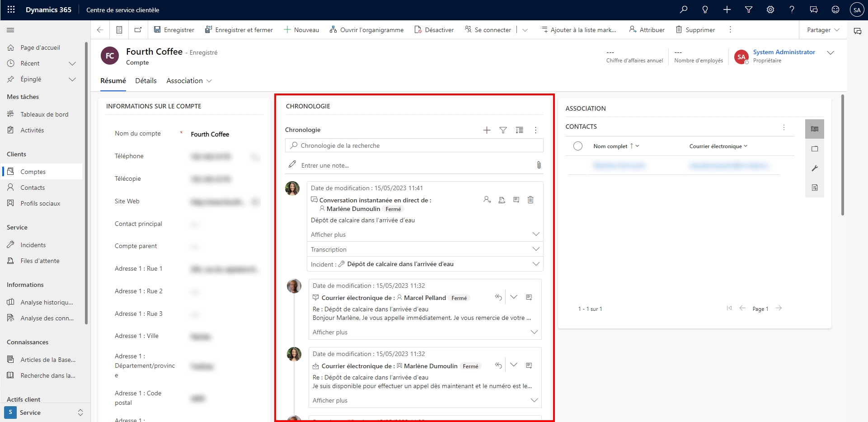Click the Désactiver button
The width and height of the screenshot is (868, 422).
coord(434,30)
